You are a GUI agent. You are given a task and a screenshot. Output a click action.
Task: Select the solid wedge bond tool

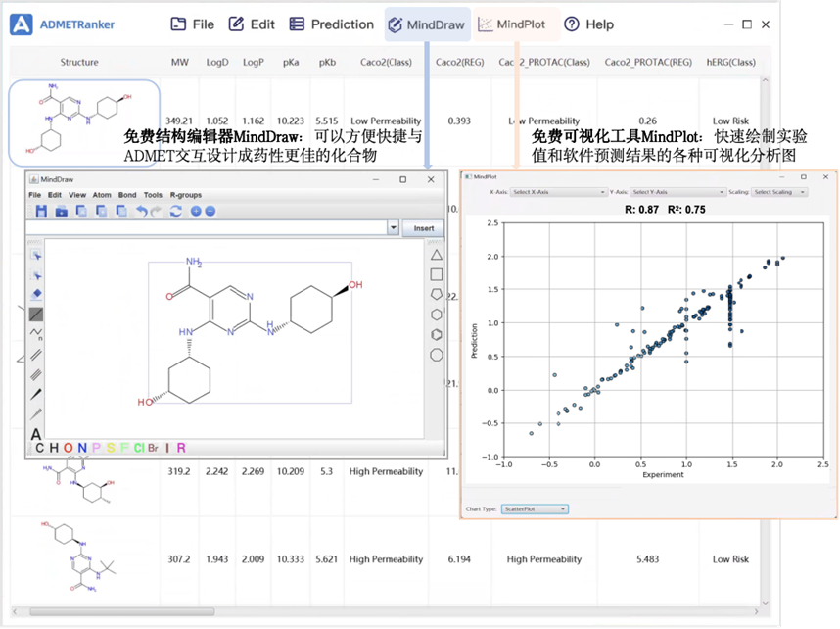tap(36, 394)
